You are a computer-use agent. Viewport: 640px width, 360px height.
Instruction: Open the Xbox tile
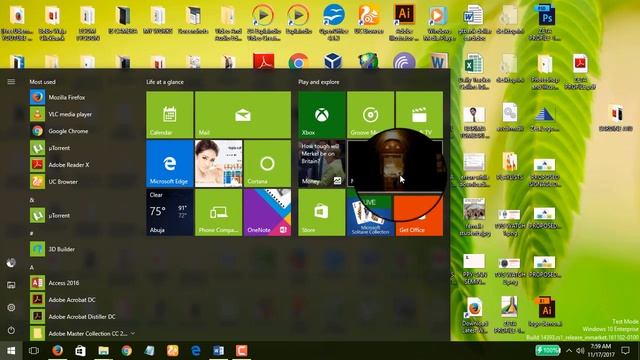pos(322,115)
